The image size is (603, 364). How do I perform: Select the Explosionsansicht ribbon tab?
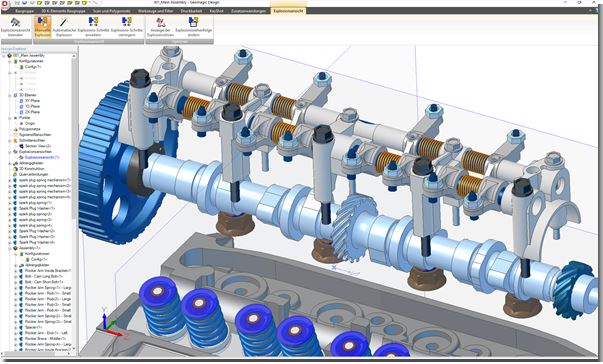(288, 11)
